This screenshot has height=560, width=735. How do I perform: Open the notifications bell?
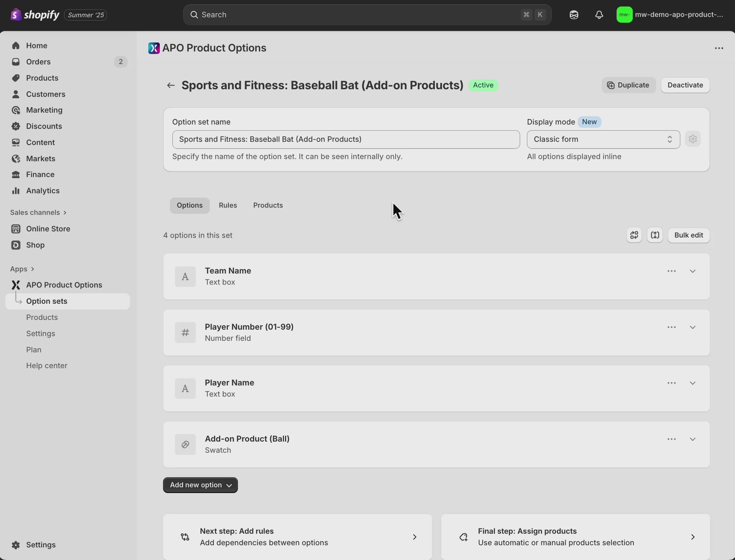599,15
